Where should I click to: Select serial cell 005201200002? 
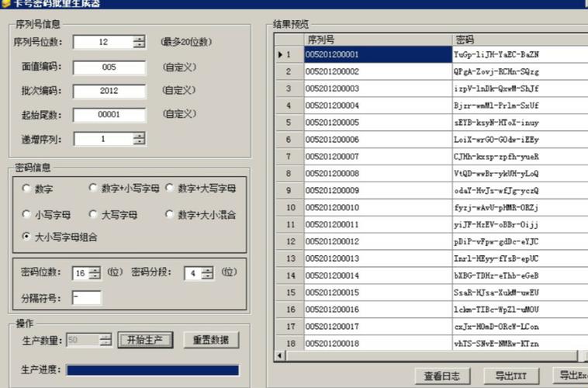(378, 71)
